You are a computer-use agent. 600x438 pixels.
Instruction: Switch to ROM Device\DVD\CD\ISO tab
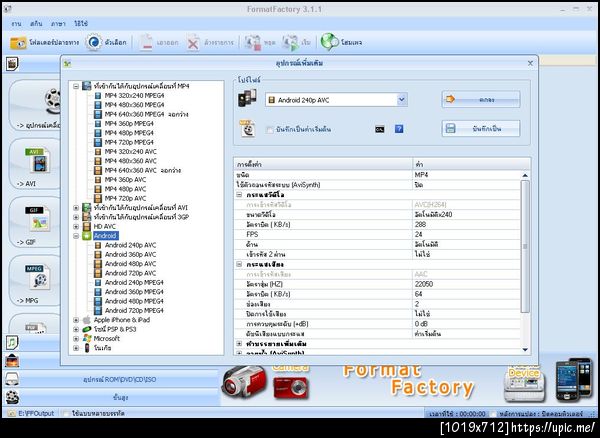click(119, 379)
